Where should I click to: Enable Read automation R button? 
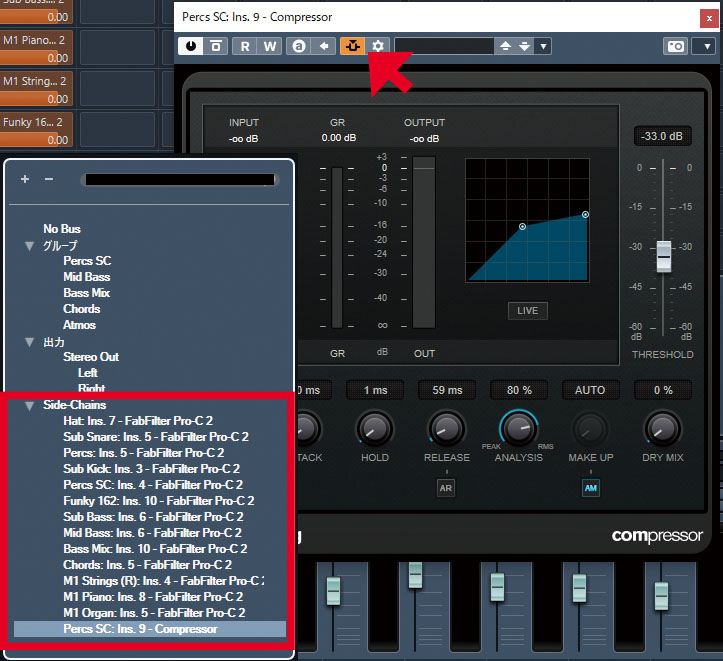[245, 46]
